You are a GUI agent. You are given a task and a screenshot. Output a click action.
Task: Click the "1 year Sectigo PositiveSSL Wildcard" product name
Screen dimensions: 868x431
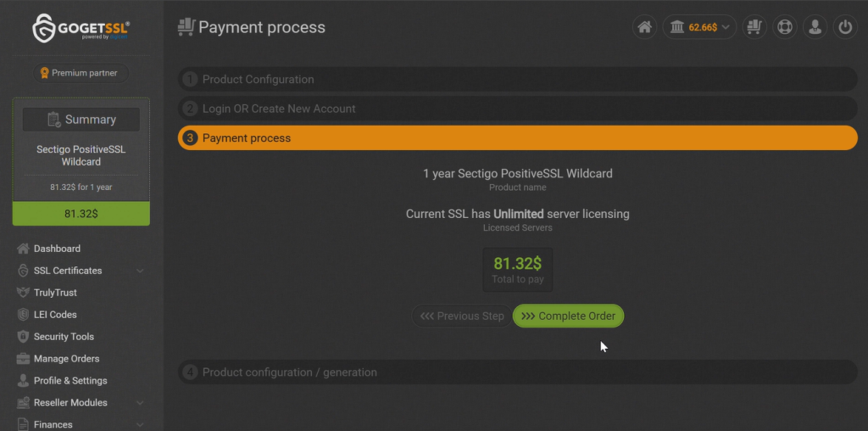pos(518,173)
